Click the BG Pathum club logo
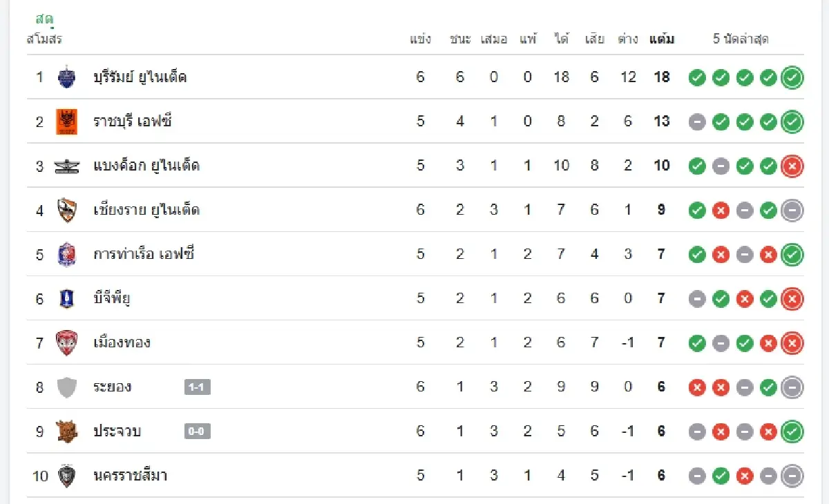829x504 pixels. (66, 298)
